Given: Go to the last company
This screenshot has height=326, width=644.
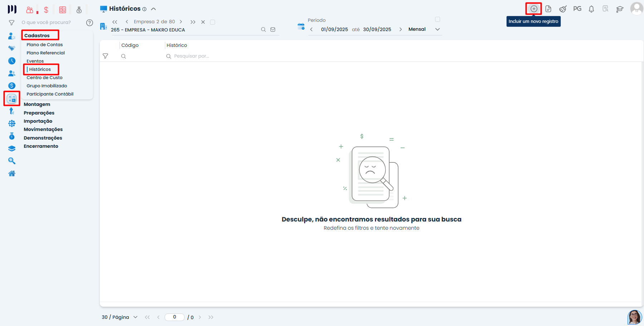Looking at the screenshot, I should 193,22.
